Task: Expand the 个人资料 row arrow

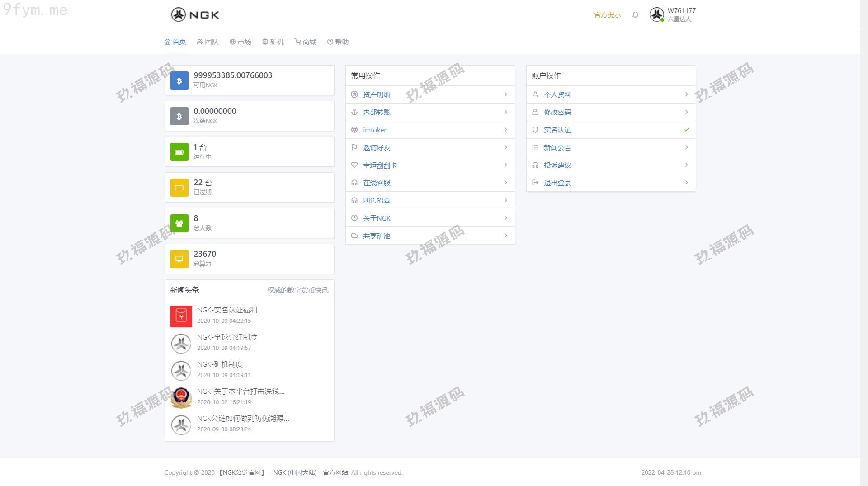Action: click(686, 94)
